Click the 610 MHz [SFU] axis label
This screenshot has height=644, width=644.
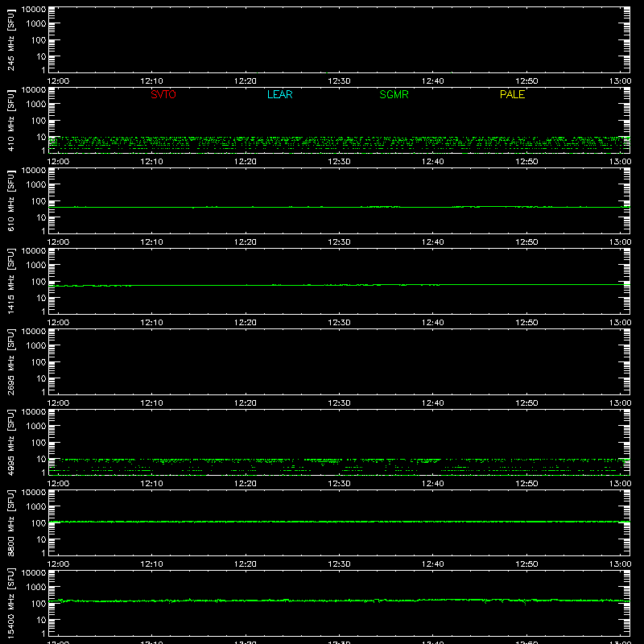10,200
